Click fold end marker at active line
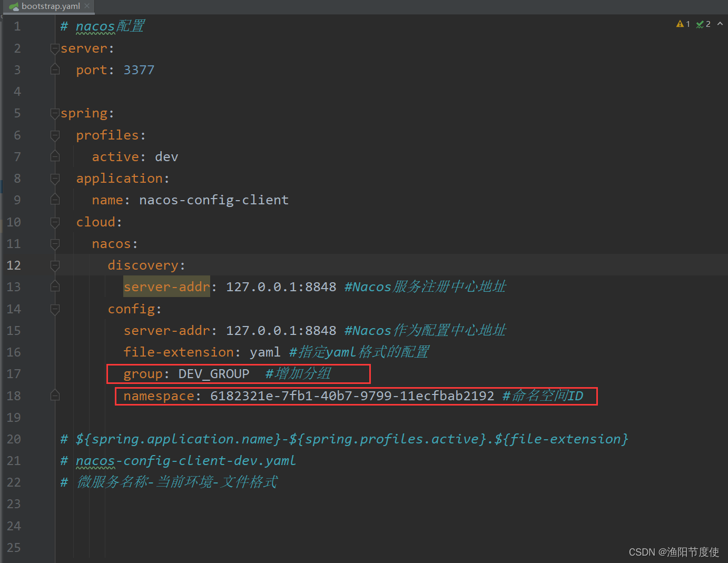 tap(55, 157)
